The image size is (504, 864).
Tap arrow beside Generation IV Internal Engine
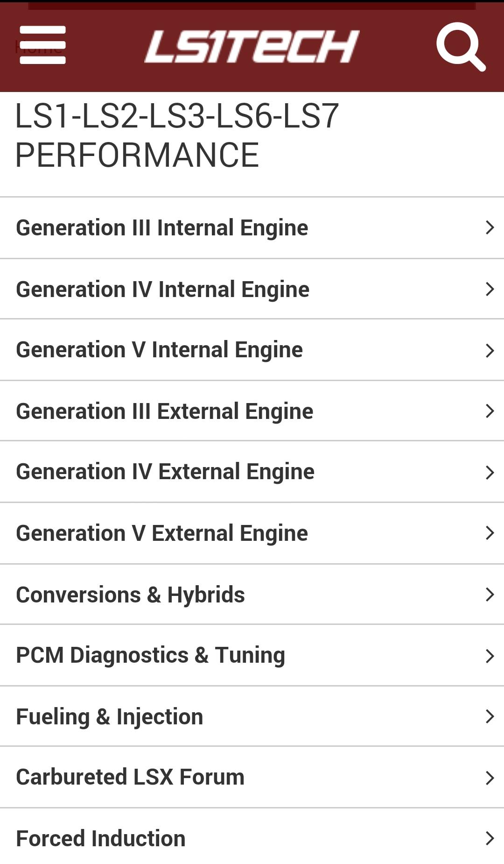490,289
